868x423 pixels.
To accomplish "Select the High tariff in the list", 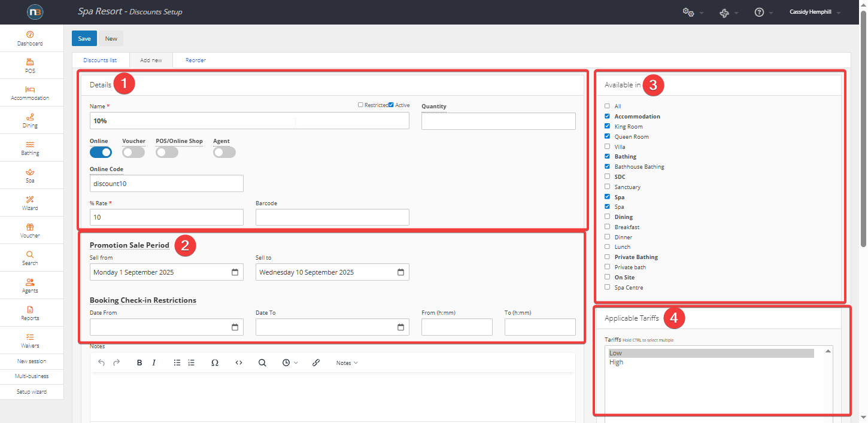I will (x=616, y=363).
